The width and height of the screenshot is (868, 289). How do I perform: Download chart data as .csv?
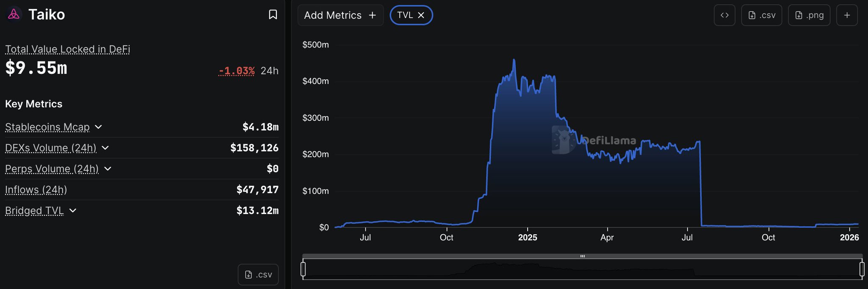click(x=761, y=15)
